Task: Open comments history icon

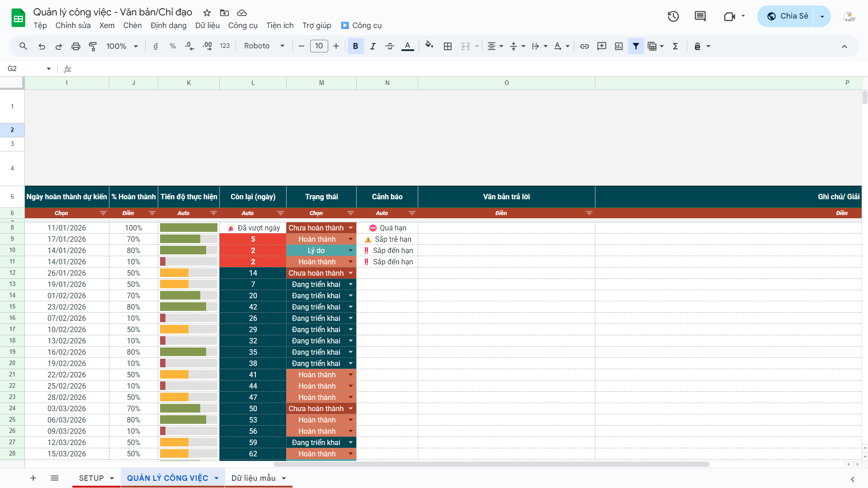Action: pyautogui.click(x=700, y=16)
